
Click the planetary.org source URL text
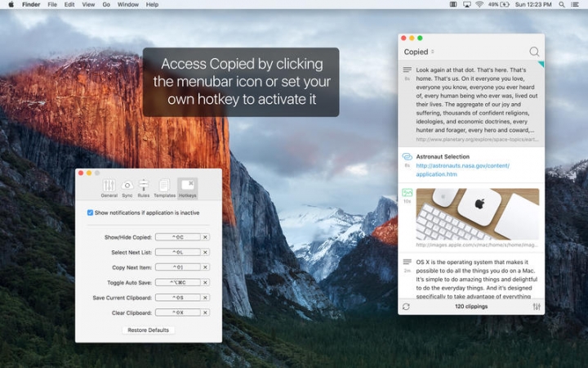[x=477, y=139]
